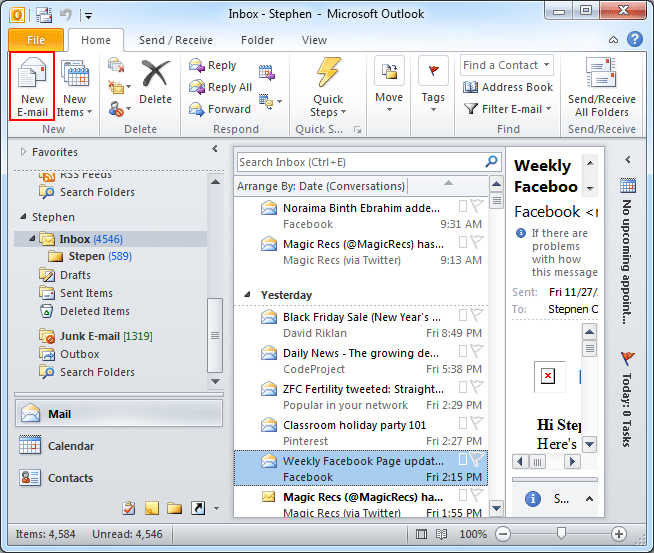Open Shortcuts icon in navigation pane

click(198, 508)
